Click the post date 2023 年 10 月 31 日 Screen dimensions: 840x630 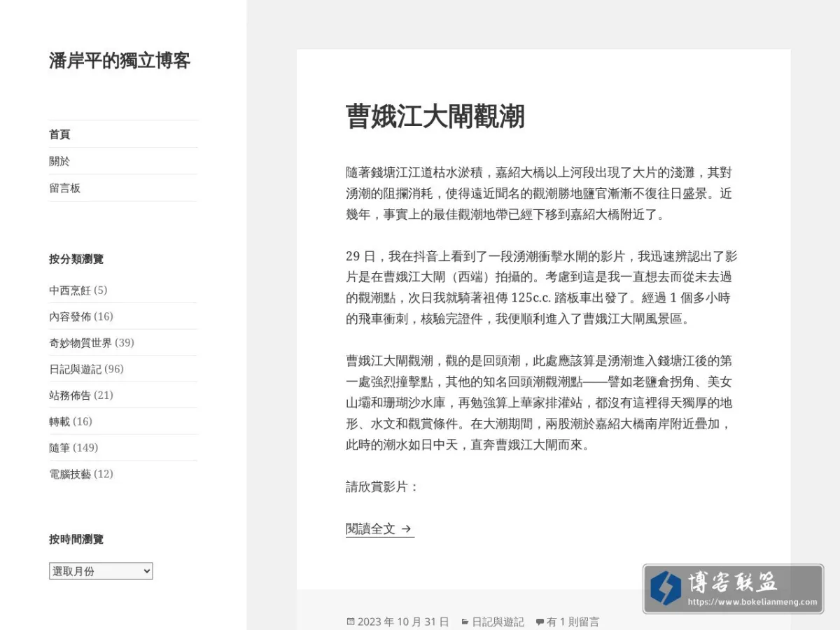(403, 622)
